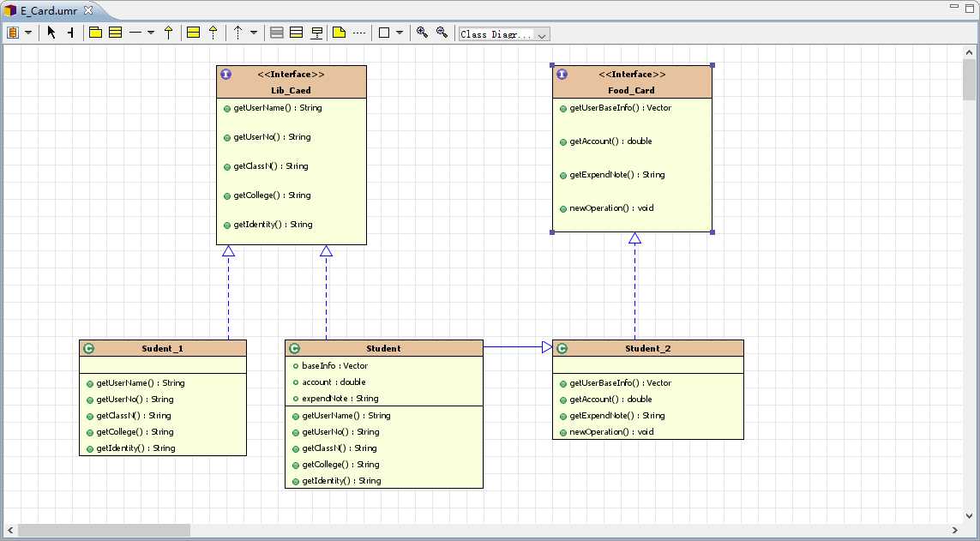The image size is (980, 541).
Task: Select getCollege() in Lib_Caed interface
Action: (x=267, y=195)
